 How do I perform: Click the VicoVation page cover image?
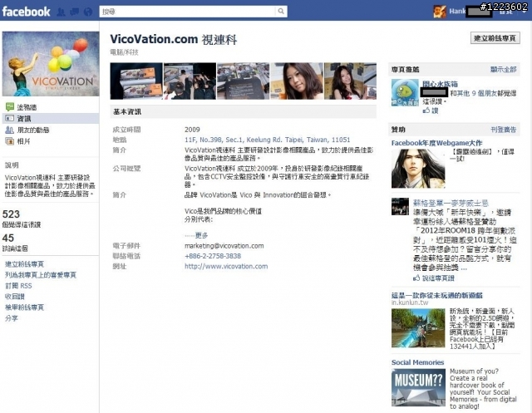pos(51,64)
